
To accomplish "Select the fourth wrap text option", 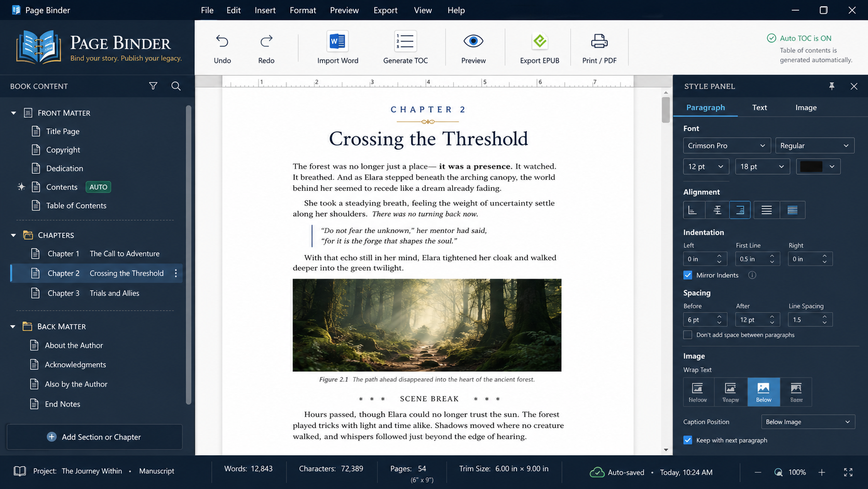I will [x=796, y=392].
